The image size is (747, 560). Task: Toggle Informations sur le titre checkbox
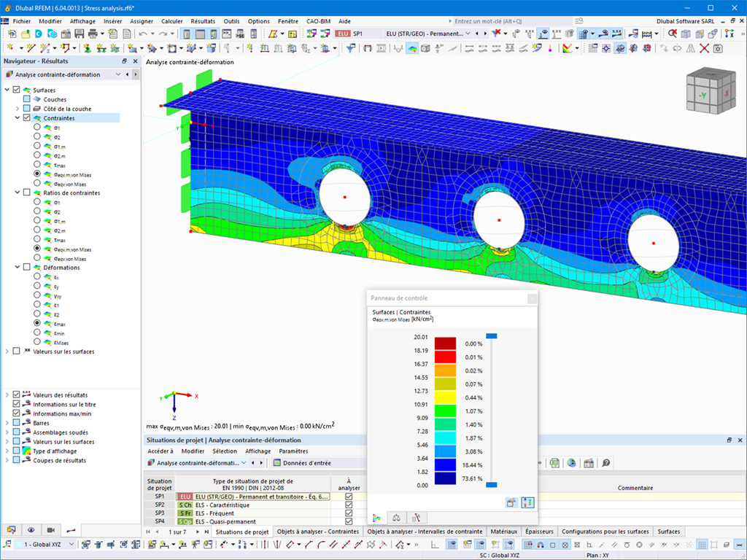click(17, 404)
